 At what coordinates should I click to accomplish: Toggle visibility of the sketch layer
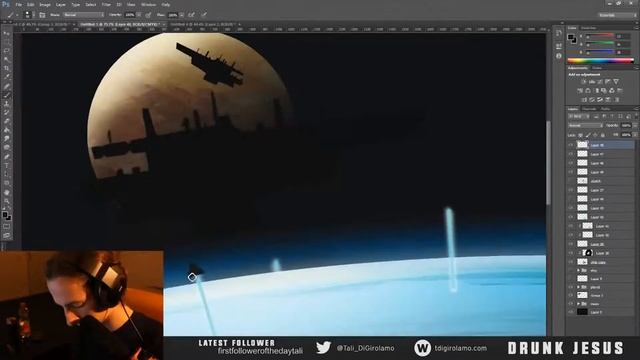(571, 181)
